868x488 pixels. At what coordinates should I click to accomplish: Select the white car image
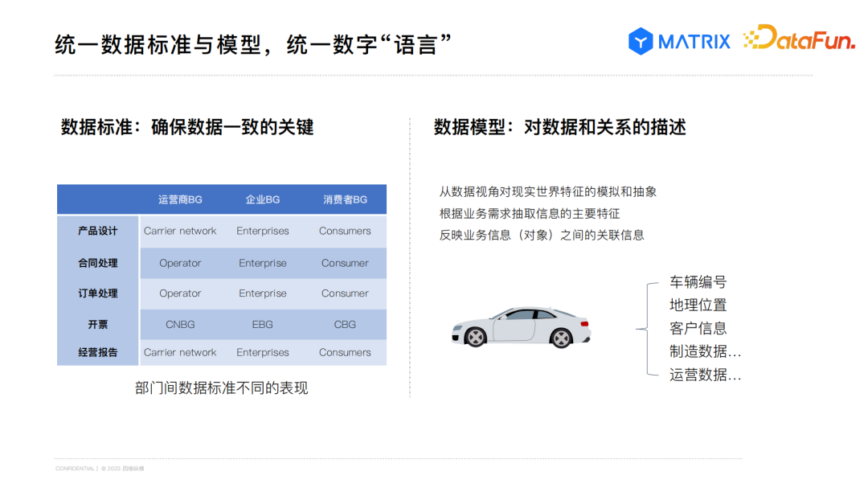(521, 327)
